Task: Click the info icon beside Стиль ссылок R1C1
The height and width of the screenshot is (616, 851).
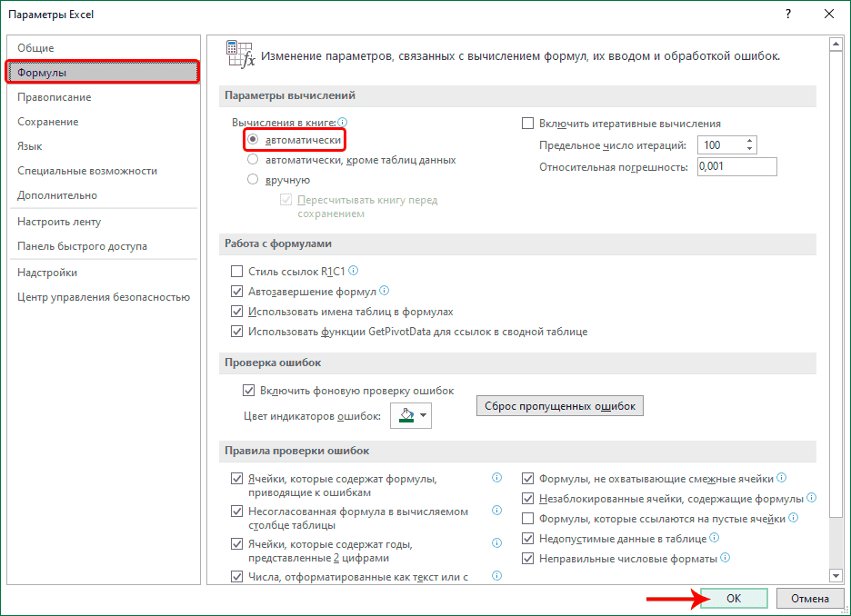Action: 353,270
